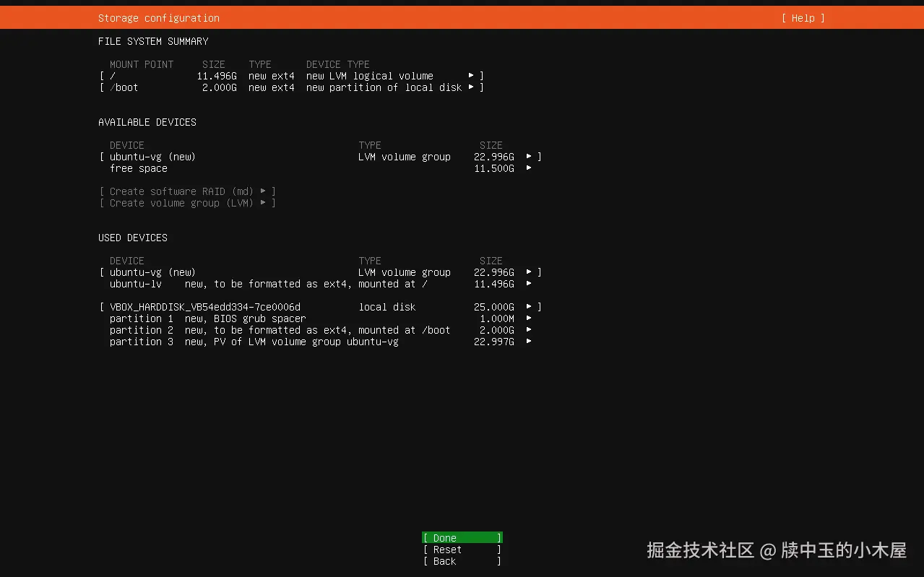Screen dimensions: 924x577
Task: Click the 25.000G local disk size
Action: (x=494, y=307)
